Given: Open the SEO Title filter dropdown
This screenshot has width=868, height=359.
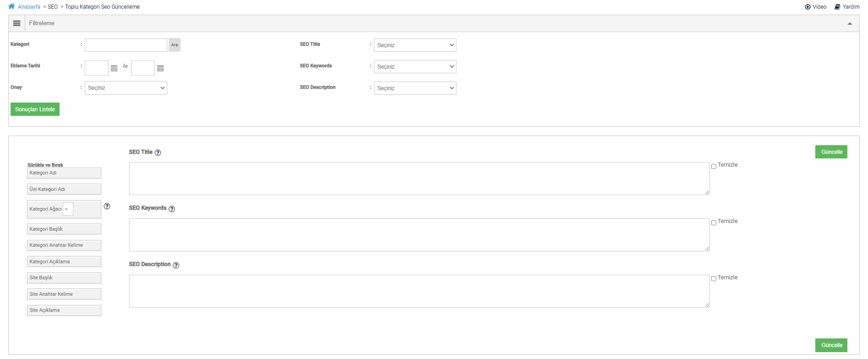Looking at the screenshot, I should [415, 45].
